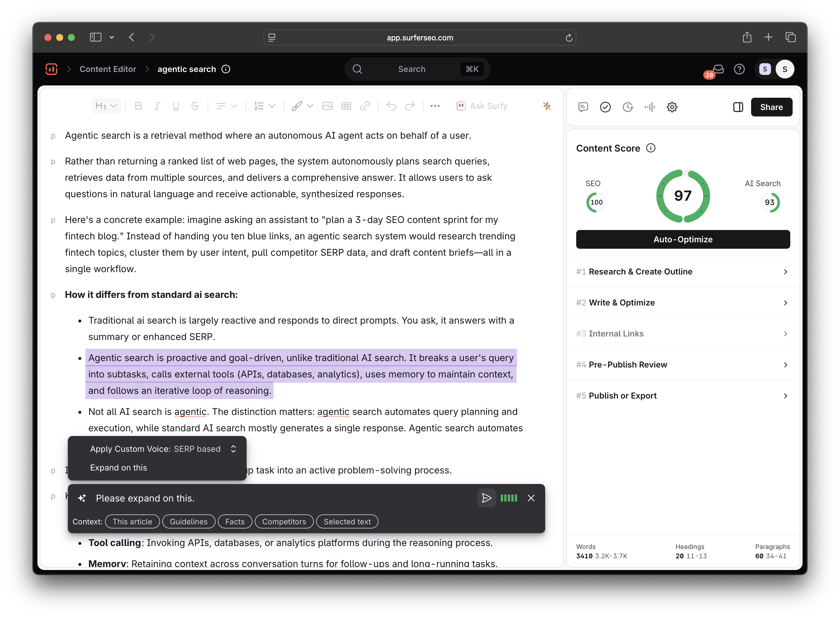This screenshot has height=618, width=840.
Task: Open the text alignment dropdown
Action: (x=227, y=106)
